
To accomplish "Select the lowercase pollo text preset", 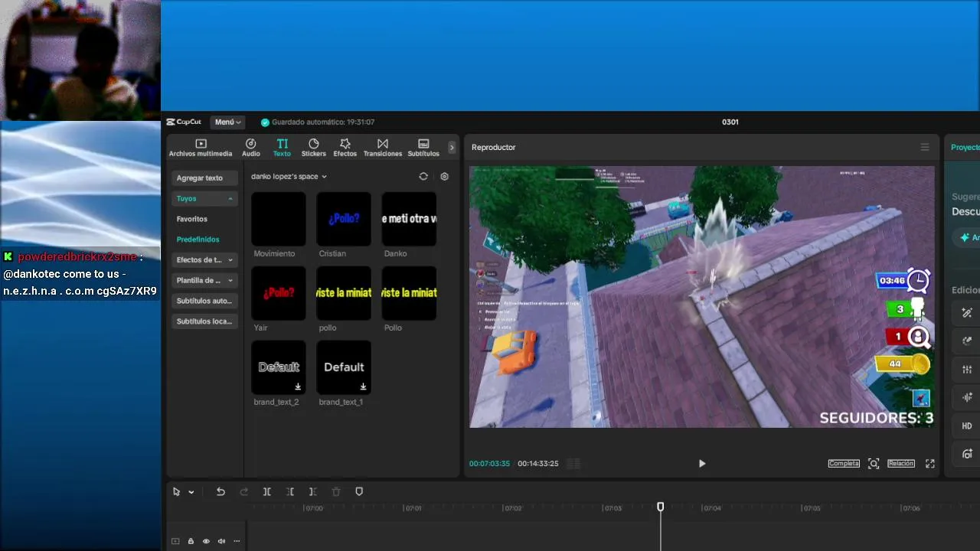I will 344,293.
